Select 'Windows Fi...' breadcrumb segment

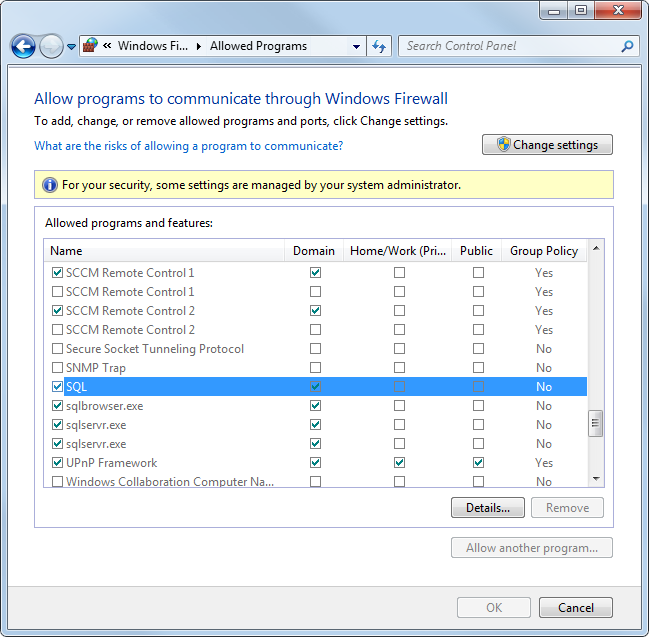click(x=153, y=46)
